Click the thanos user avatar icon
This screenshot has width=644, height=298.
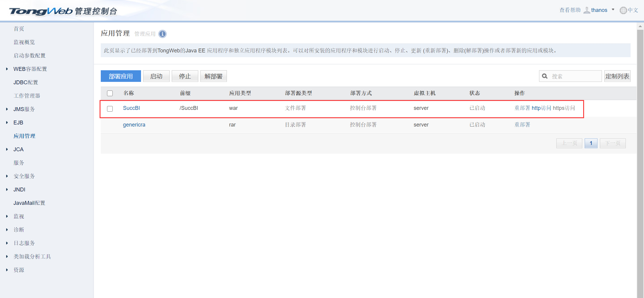(x=586, y=10)
